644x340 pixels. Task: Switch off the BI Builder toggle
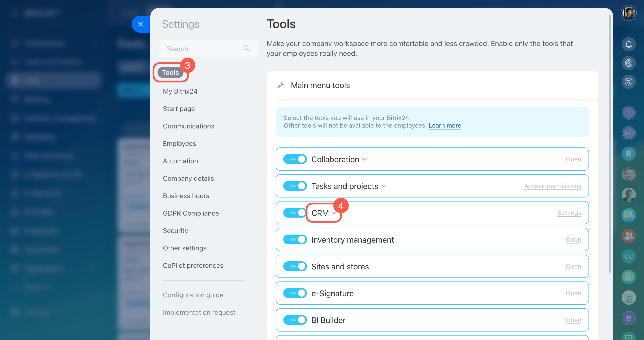[x=295, y=320]
